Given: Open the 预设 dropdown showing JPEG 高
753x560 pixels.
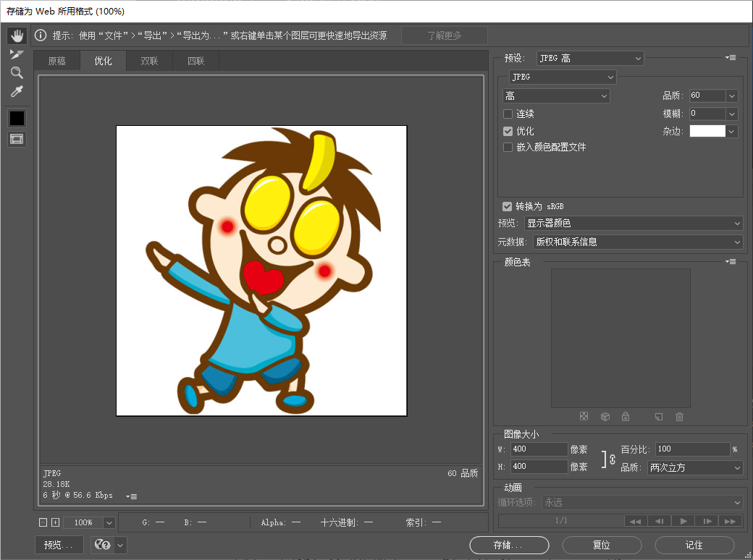Looking at the screenshot, I should pos(589,58).
